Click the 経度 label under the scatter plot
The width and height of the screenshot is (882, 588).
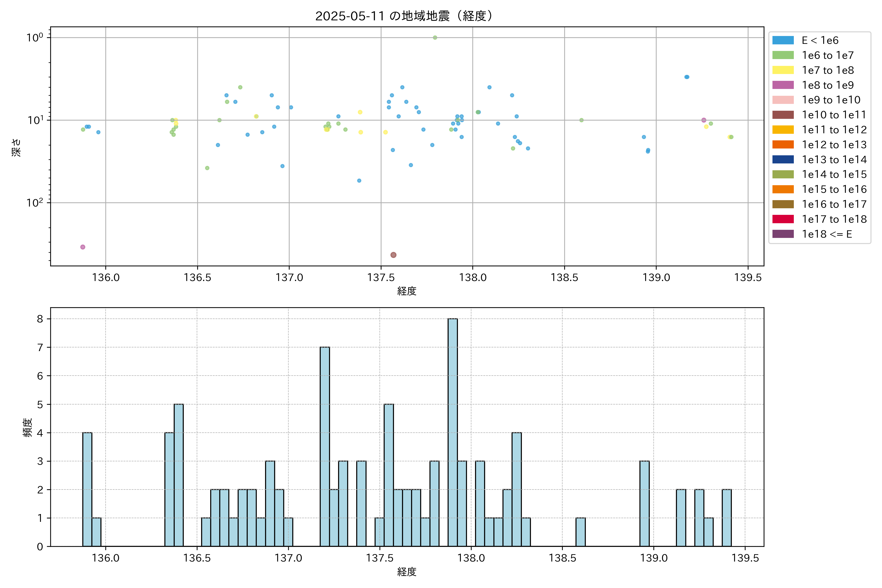point(407,291)
